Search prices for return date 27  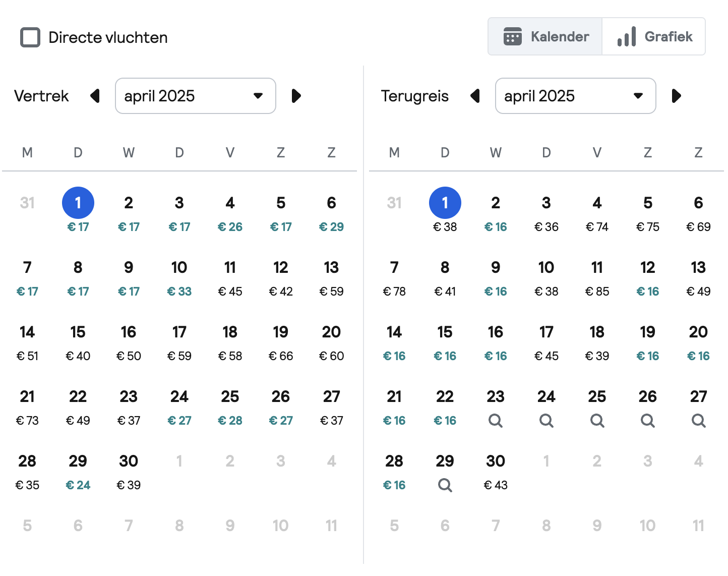pos(698,420)
